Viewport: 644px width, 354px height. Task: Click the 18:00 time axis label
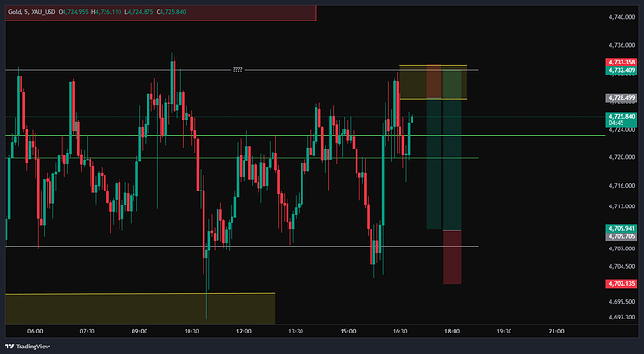[x=452, y=331]
